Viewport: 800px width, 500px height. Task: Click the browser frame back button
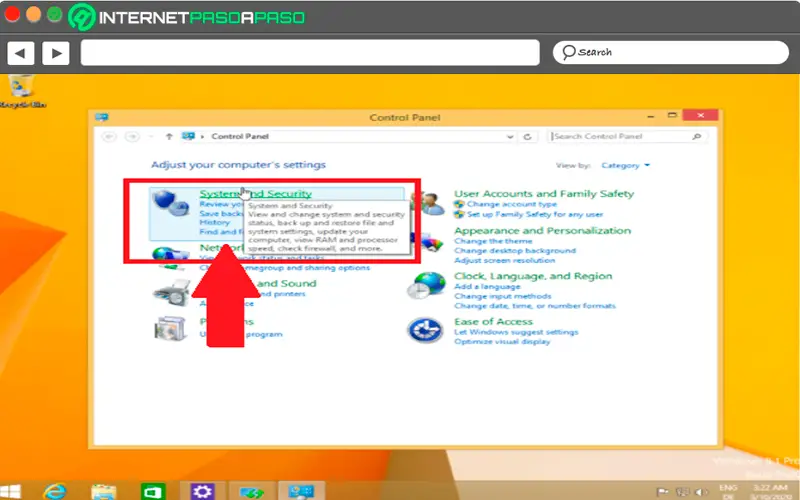[x=20, y=53]
